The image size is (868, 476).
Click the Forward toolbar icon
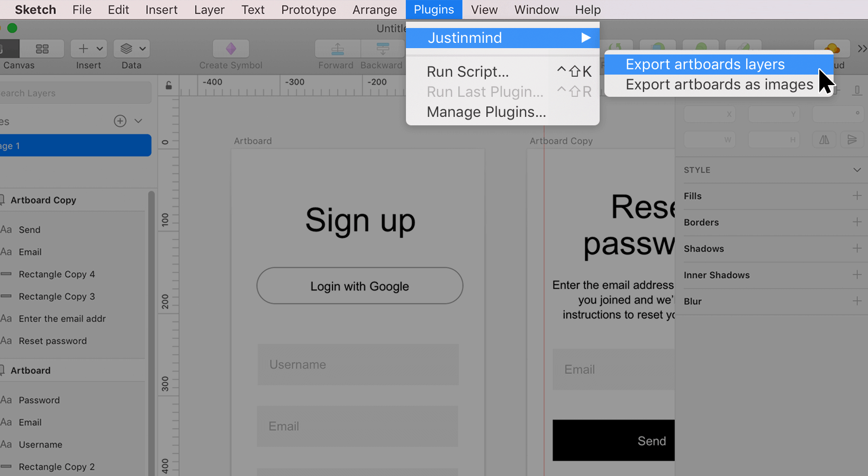tap(337, 49)
